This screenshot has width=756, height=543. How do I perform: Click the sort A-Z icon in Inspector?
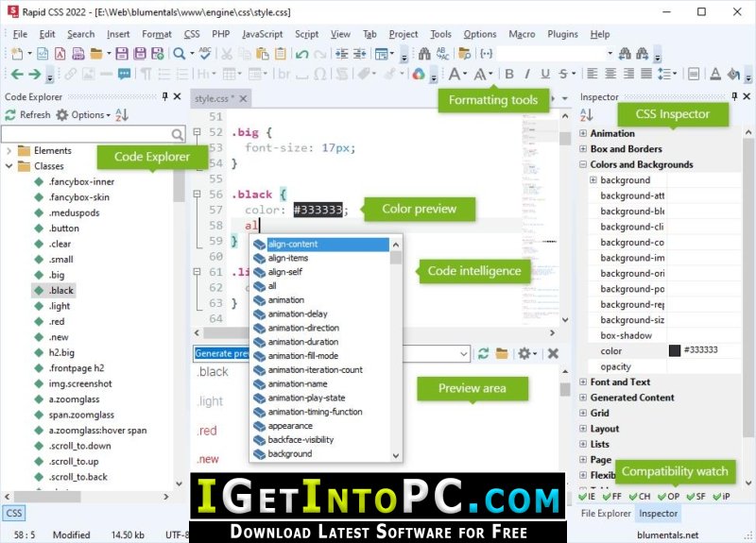tap(586, 114)
